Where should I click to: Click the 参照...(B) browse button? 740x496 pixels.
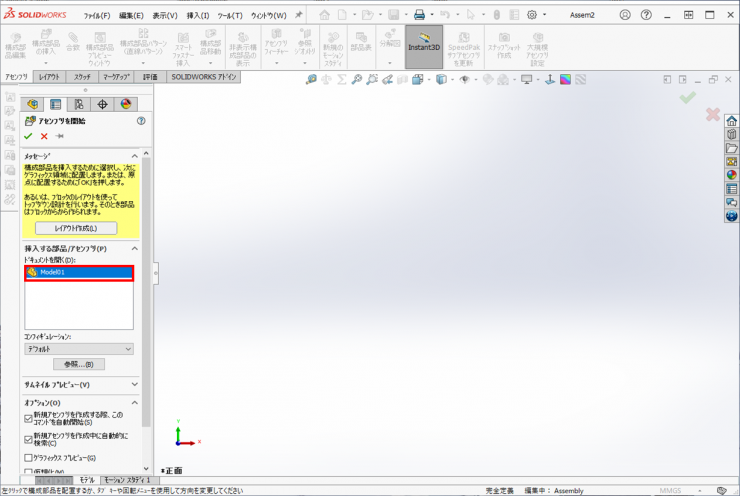78,365
